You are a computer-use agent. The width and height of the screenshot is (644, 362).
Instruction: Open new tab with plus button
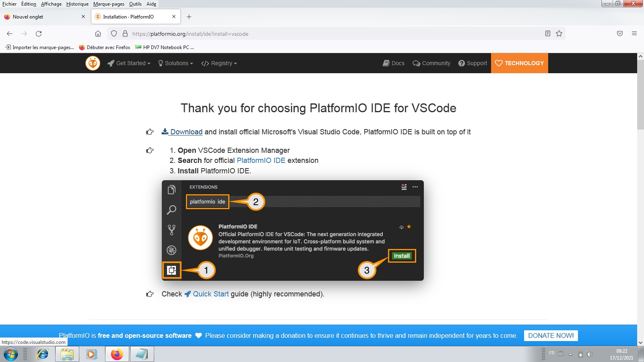pyautogui.click(x=189, y=17)
